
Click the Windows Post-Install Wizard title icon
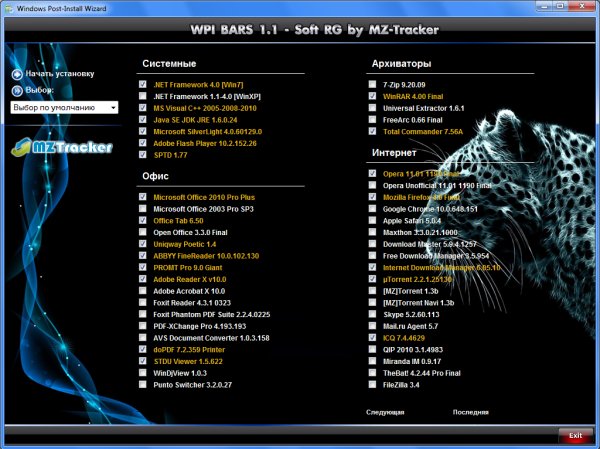[8, 8]
